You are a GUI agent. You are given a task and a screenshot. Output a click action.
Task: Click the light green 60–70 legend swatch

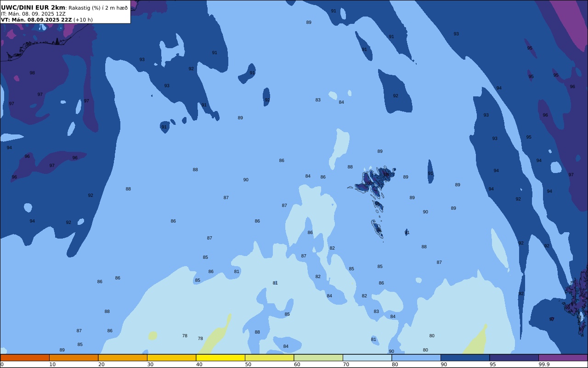318,357
